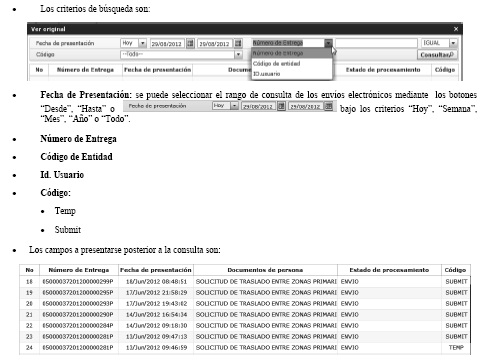The image size is (482, 361).
Task: Click row number 22 in results table
Action: coord(29,326)
